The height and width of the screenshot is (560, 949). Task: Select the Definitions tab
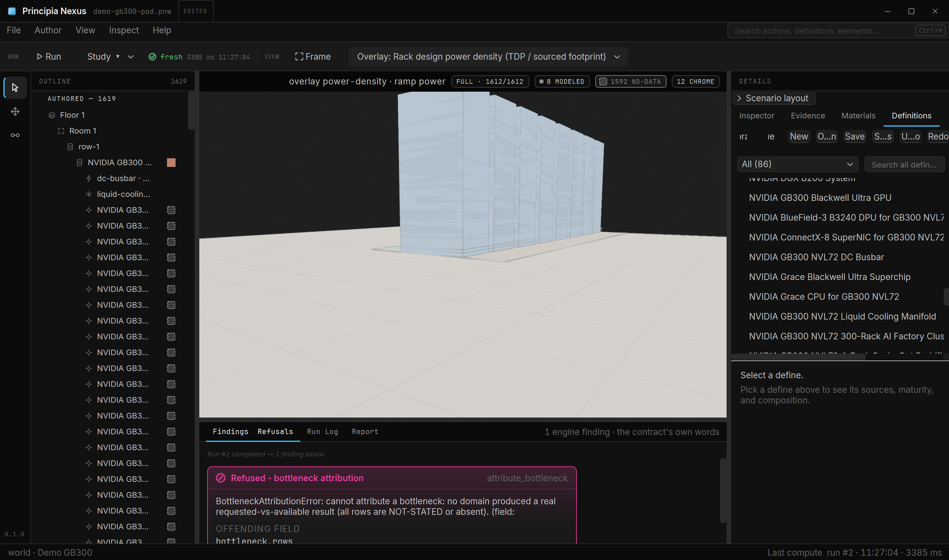click(x=911, y=116)
